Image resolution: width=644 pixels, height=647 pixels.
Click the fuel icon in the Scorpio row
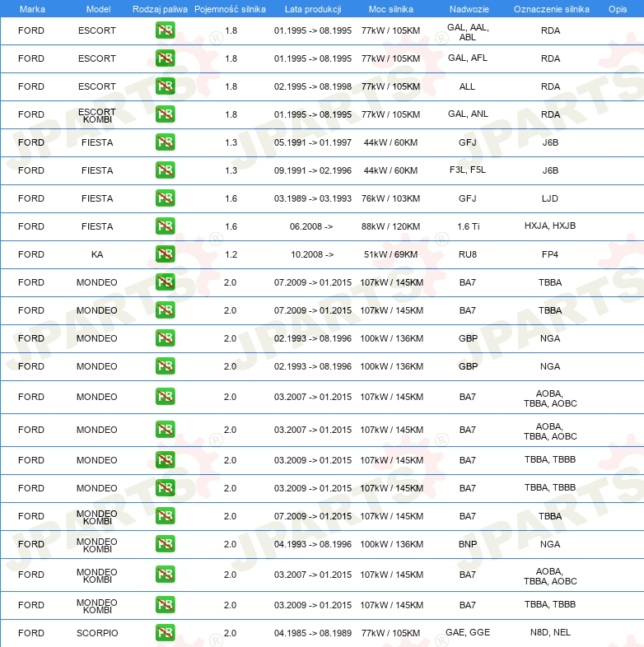pos(166,633)
